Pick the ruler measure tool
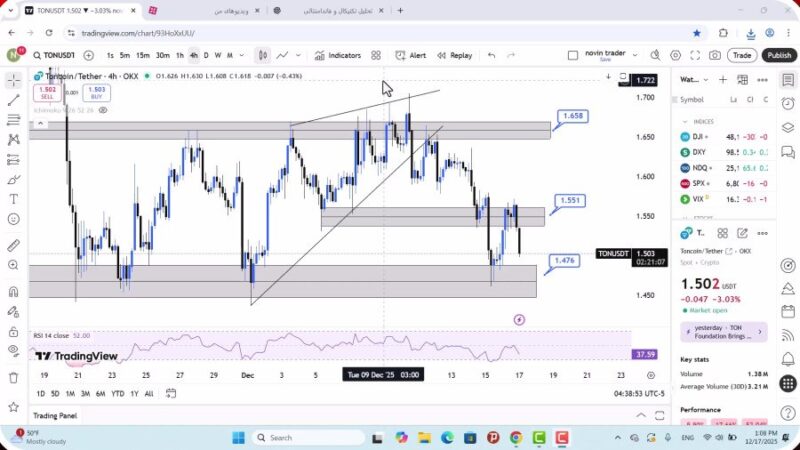This screenshot has width=800, height=450. [x=13, y=245]
